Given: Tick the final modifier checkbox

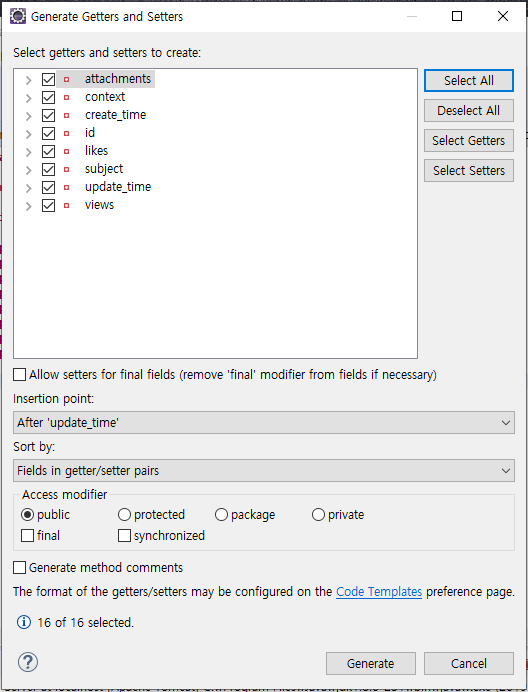Looking at the screenshot, I should 27,535.
